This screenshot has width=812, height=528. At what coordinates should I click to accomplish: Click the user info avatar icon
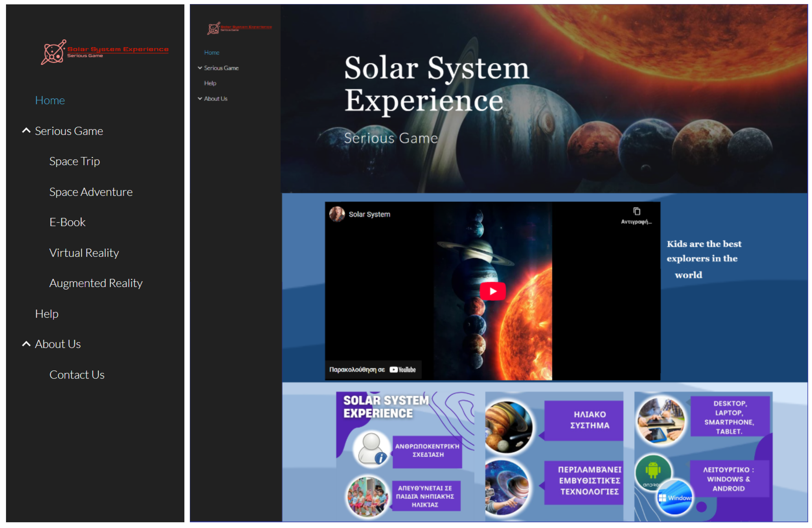point(371,449)
